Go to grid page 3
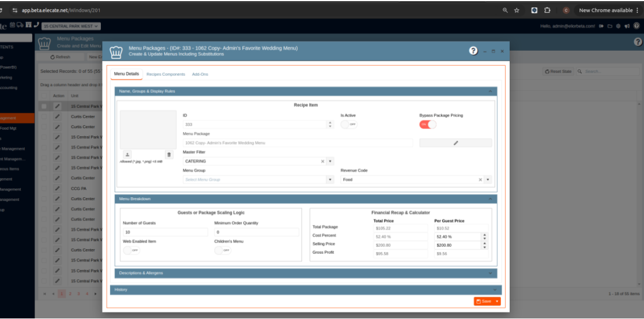Image resolution: width=644 pixels, height=319 pixels. tap(78, 294)
